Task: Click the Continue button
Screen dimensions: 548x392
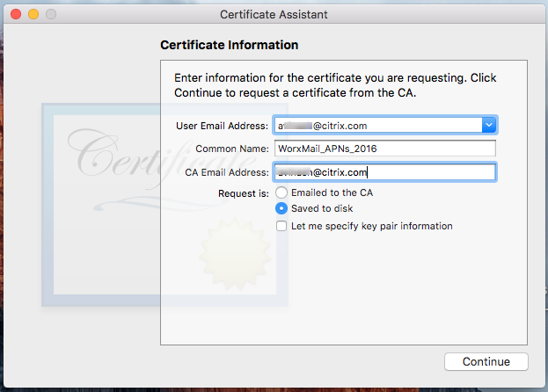Action: pos(486,361)
